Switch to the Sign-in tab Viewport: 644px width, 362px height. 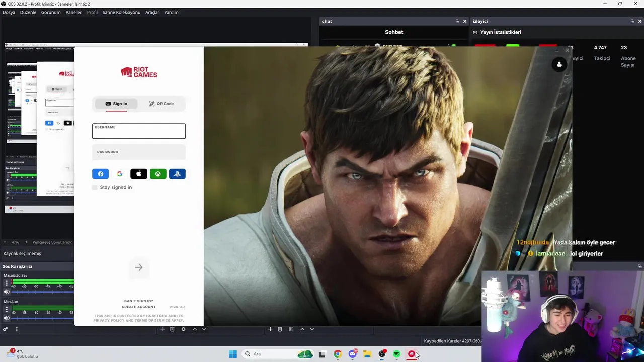coord(116,104)
